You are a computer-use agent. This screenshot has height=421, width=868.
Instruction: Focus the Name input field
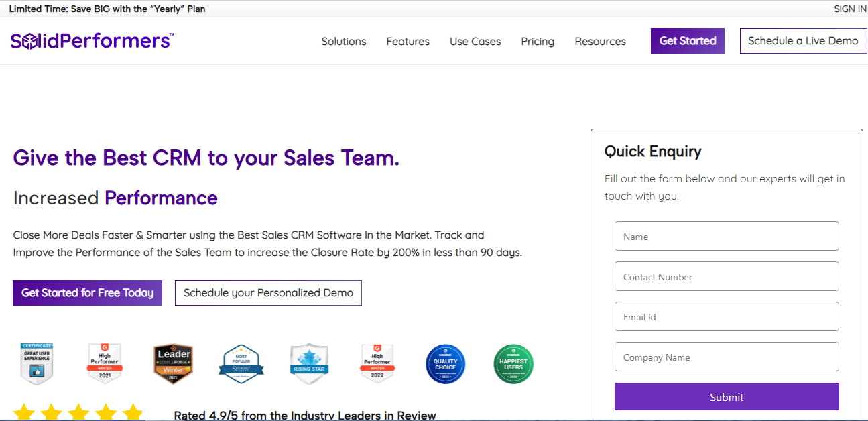pos(727,236)
